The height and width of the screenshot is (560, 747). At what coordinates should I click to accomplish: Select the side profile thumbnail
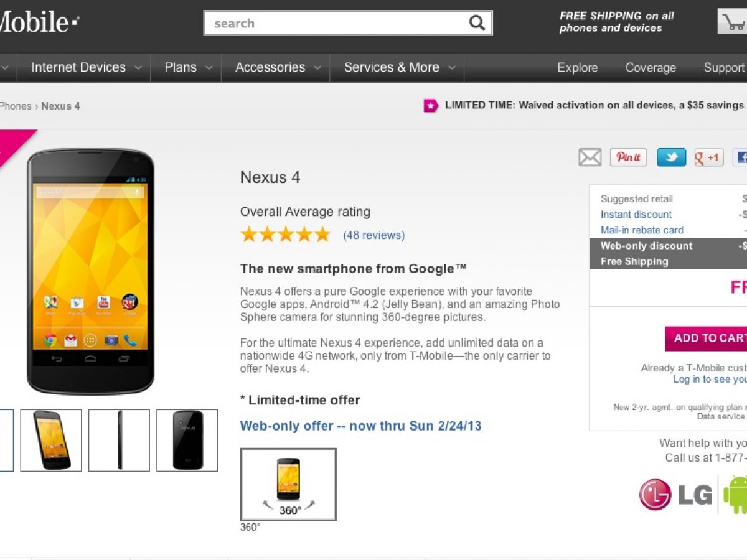coord(119,440)
